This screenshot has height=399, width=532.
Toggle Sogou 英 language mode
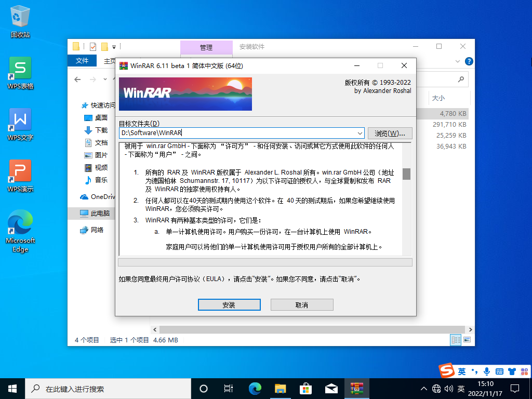[462, 371]
